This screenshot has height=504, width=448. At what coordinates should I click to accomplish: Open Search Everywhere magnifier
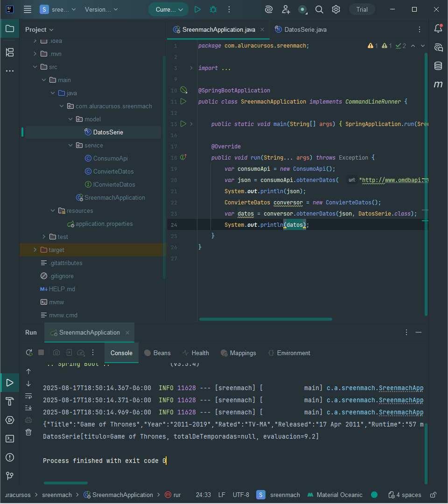click(319, 9)
